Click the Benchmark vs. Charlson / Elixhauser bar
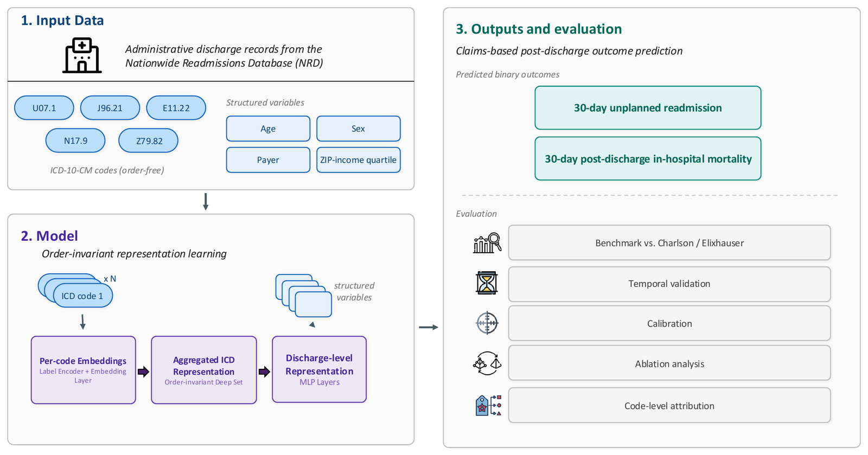Screen dimensions: 868x455 pyautogui.click(x=669, y=243)
